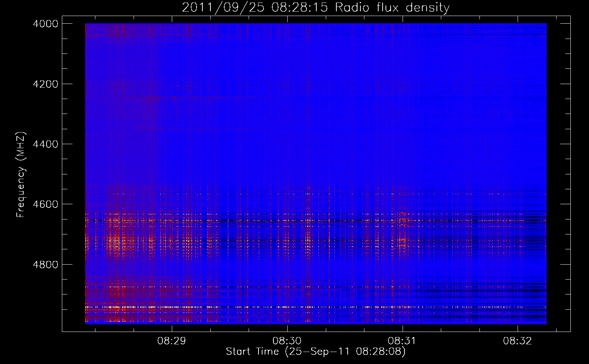Screen dimensions: 589x364
Task: Click the 4600 frequency tick label
Action: pos(46,204)
